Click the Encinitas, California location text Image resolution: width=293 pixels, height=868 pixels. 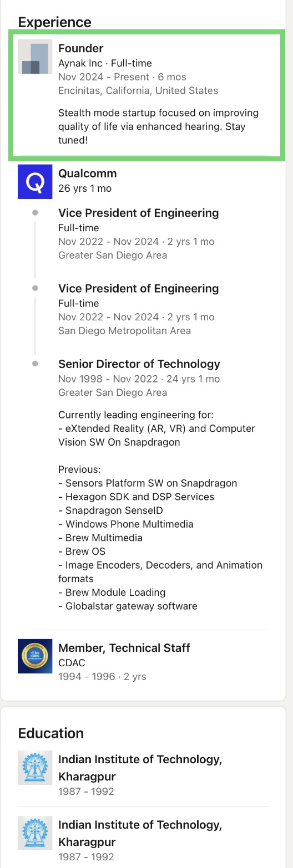click(138, 90)
